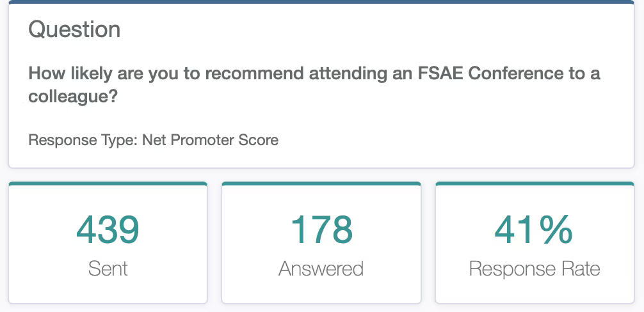
Task: Click the "Net Promoter Score" text
Action: click(210, 140)
